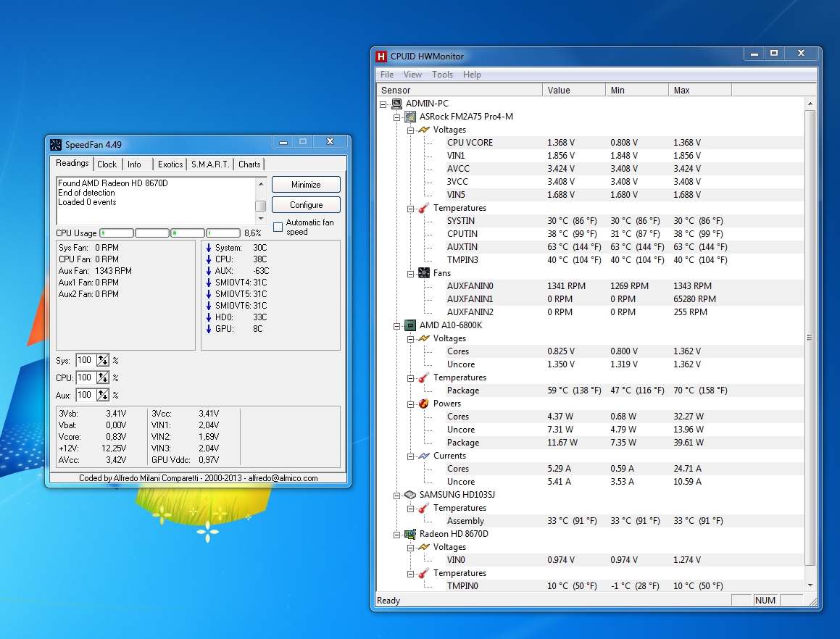This screenshot has height=639, width=840.
Task: Click the SAMSUNG HD103SJ hard drive icon
Action: click(x=410, y=494)
